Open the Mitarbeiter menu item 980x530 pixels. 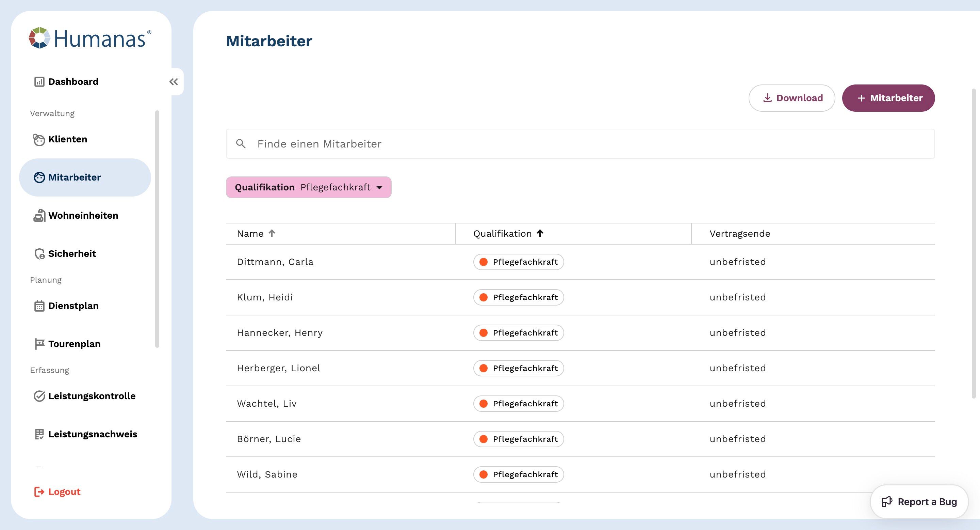[x=75, y=177]
